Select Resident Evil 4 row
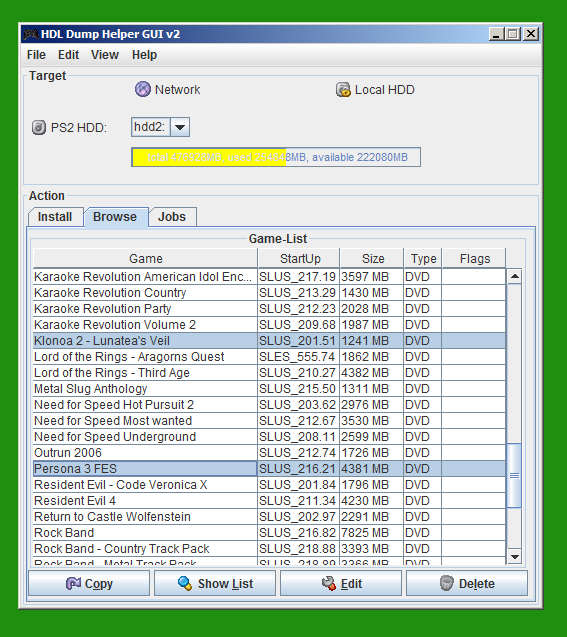The image size is (567, 637). point(269,500)
